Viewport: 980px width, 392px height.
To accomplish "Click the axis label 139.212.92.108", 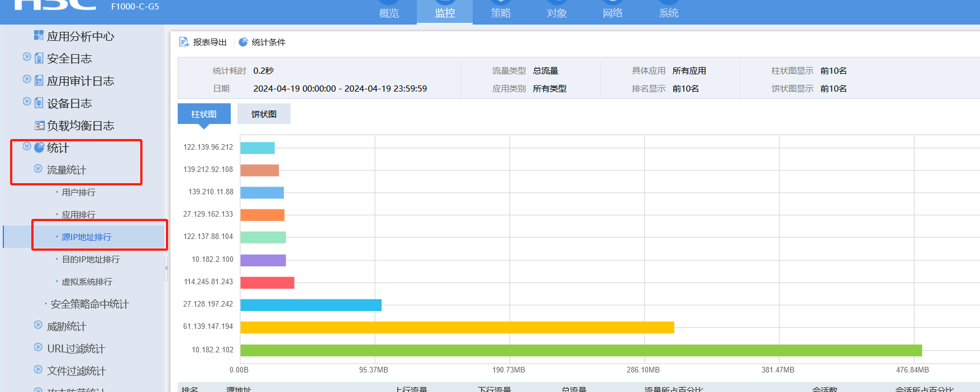I will coord(208,169).
